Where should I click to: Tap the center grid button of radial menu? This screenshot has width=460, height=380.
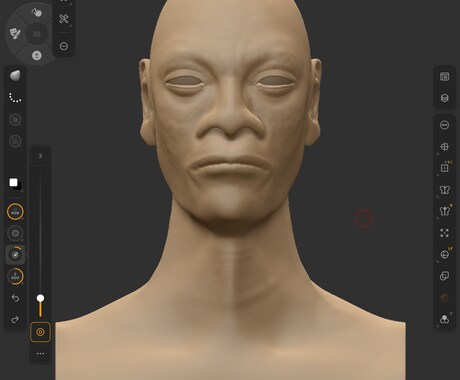pyautogui.click(x=37, y=34)
